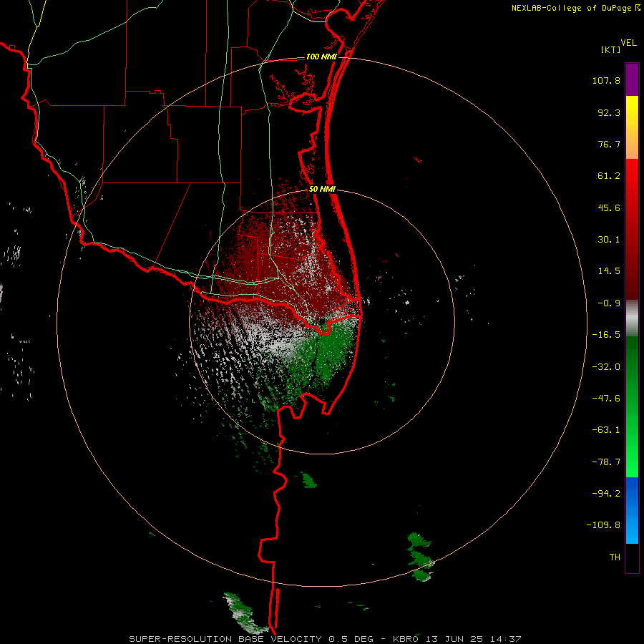Click the 0.5 DEG tilt text

pyautogui.click(x=351, y=639)
